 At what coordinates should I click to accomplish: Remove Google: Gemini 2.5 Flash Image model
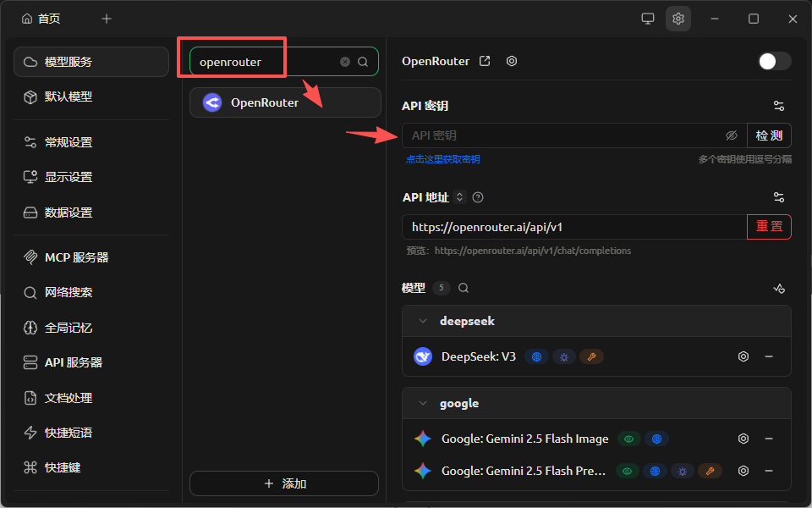pos(769,439)
